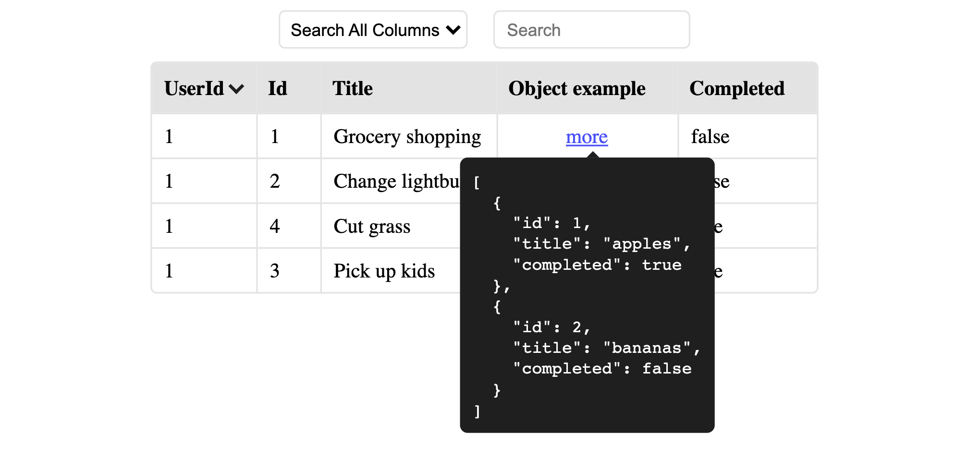The width and height of the screenshot is (980, 458).
Task: Click the Id cell showing 4
Action: click(x=275, y=226)
